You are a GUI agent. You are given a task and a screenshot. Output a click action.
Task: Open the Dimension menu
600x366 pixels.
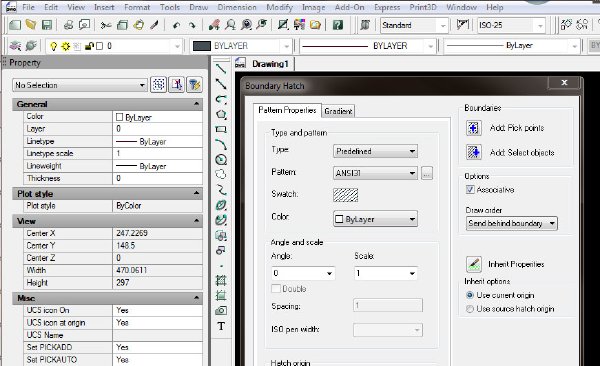click(237, 7)
